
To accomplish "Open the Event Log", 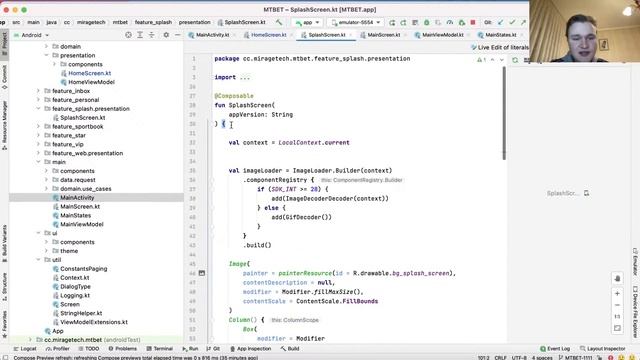I will coord(555,349).
